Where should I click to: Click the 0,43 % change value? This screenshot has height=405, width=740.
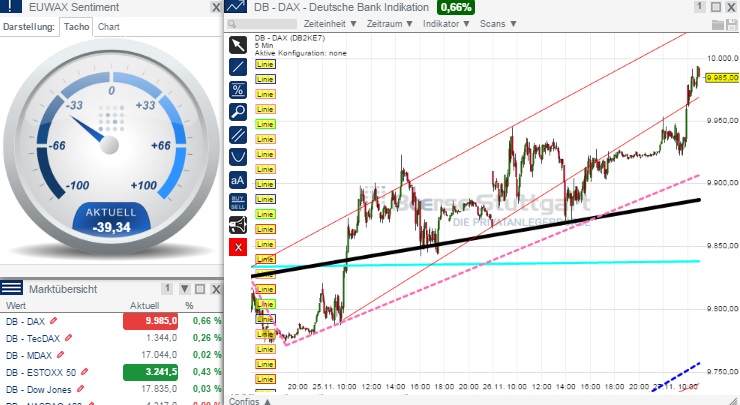207,372
